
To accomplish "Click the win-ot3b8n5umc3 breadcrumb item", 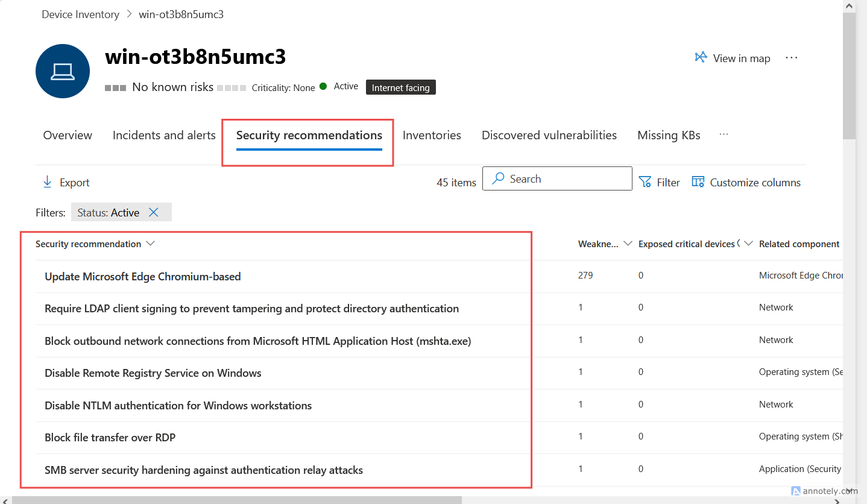I will pyautogui.click(x=181, y=14).
